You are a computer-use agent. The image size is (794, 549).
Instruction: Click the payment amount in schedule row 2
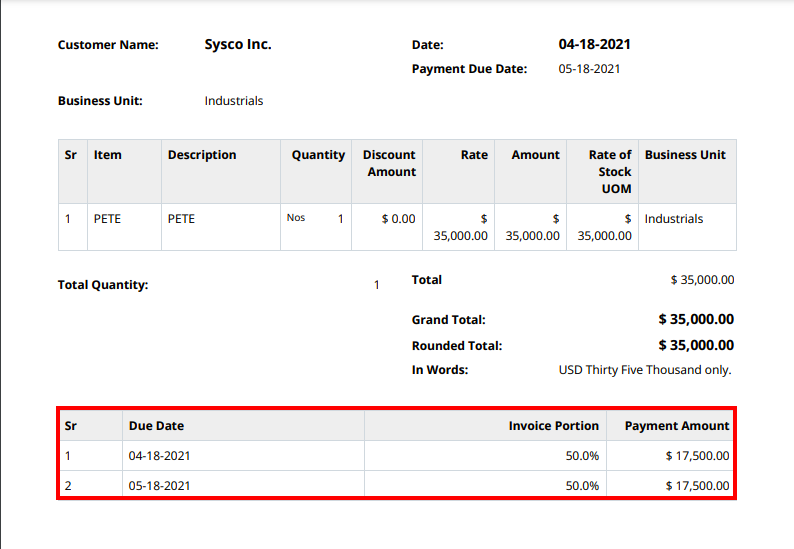click(697, 486)
